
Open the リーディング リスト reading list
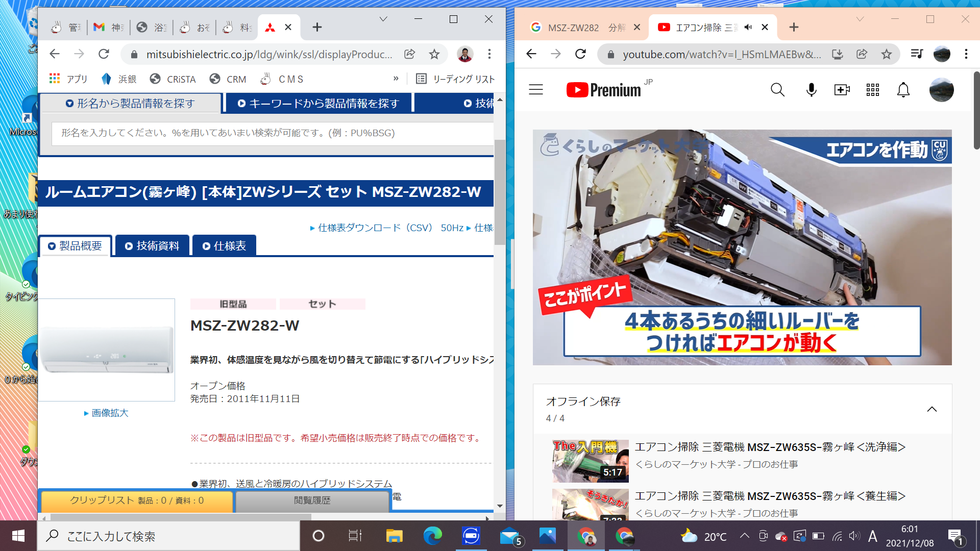[455, 79]
